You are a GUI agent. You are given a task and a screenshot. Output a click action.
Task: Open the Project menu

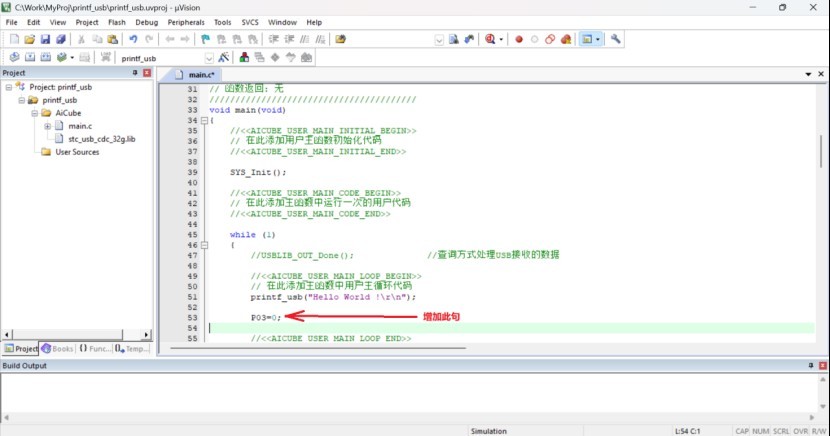87,22
